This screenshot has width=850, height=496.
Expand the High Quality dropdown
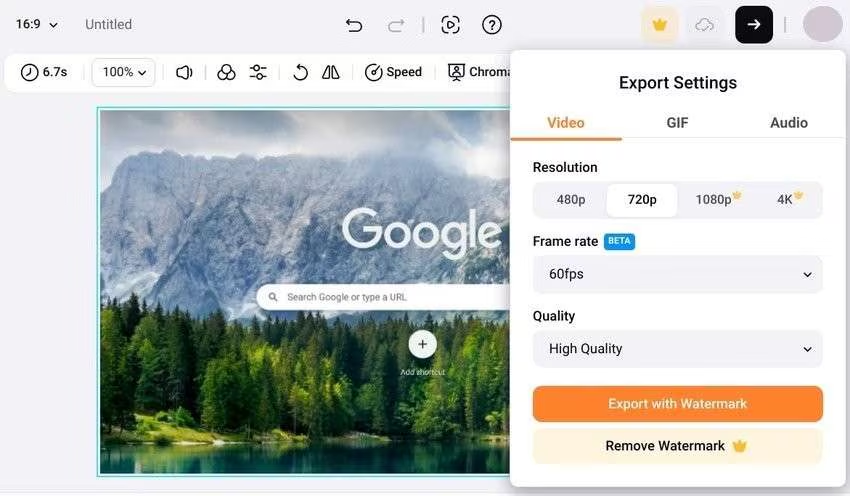(x=678, y=349)
